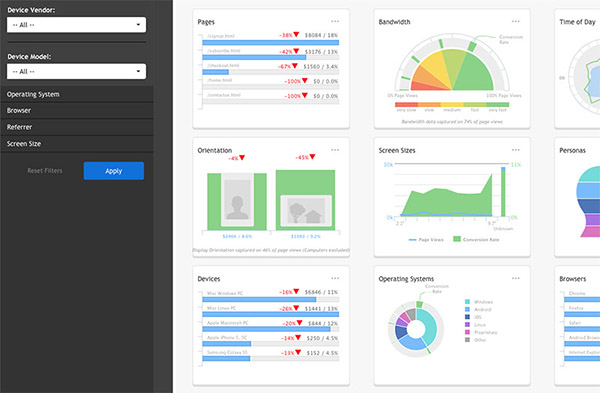
Task: Click the portrait $2466 / 8.6% value
Action: tap(237, 236)
